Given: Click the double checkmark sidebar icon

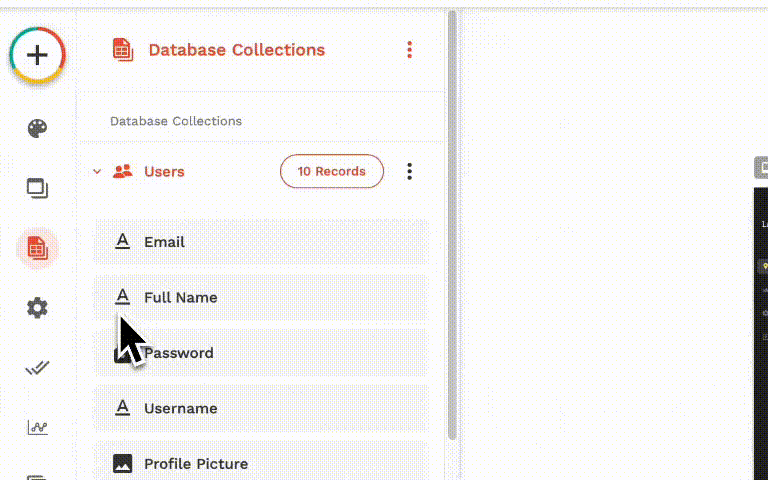Looking at the screenshot, I should (x=37, y=368).
